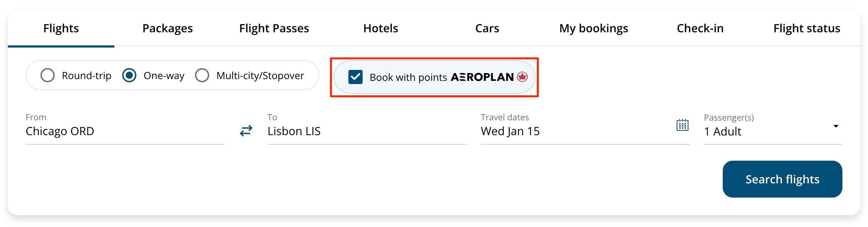The height and width of the screenshot is (227, 868).
Task: Open the Flight Passes tab
Action: pyautogui.click(x=274, y=28)
